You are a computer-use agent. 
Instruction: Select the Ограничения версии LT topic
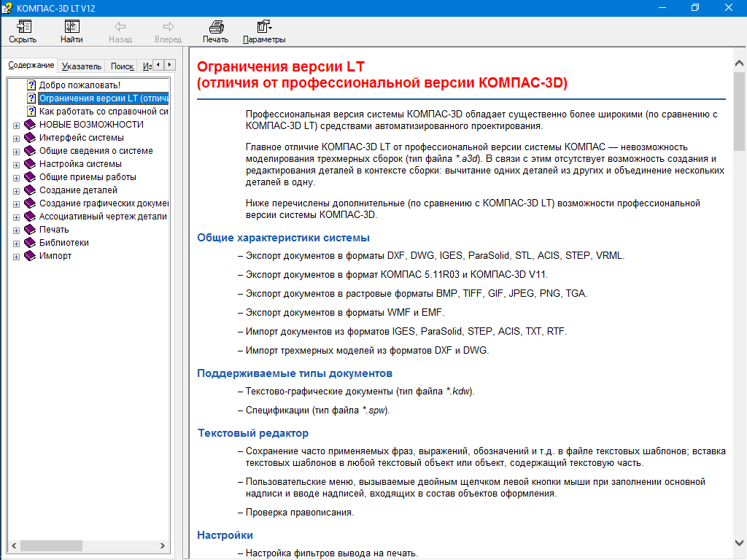tap(104, 98)
